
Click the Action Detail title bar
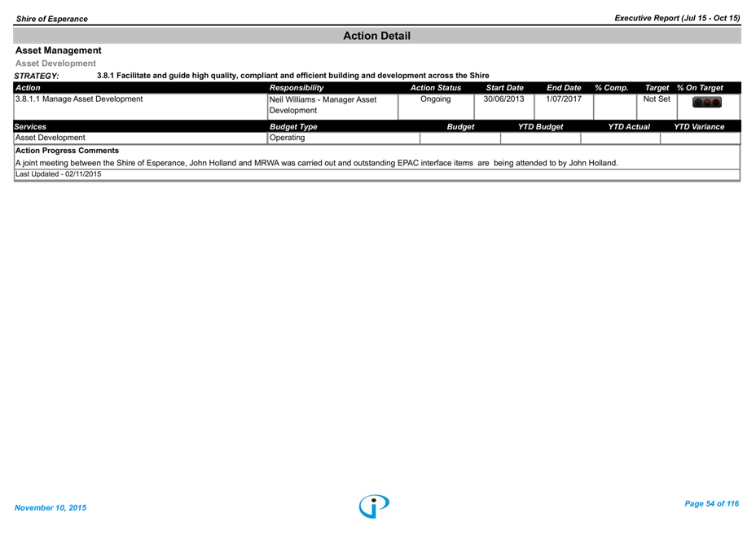pyautogui.click(x=376, y=36)
